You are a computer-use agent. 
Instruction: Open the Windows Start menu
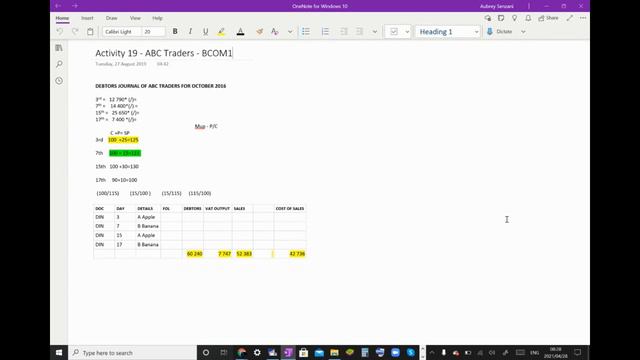tap(59, 353)
